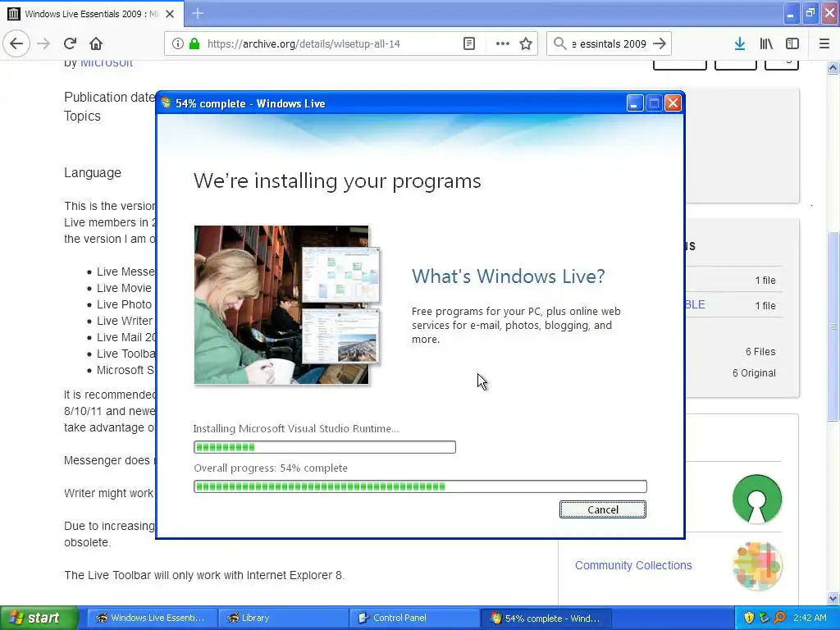Open the Windows Start menu

tap(39, 618)
